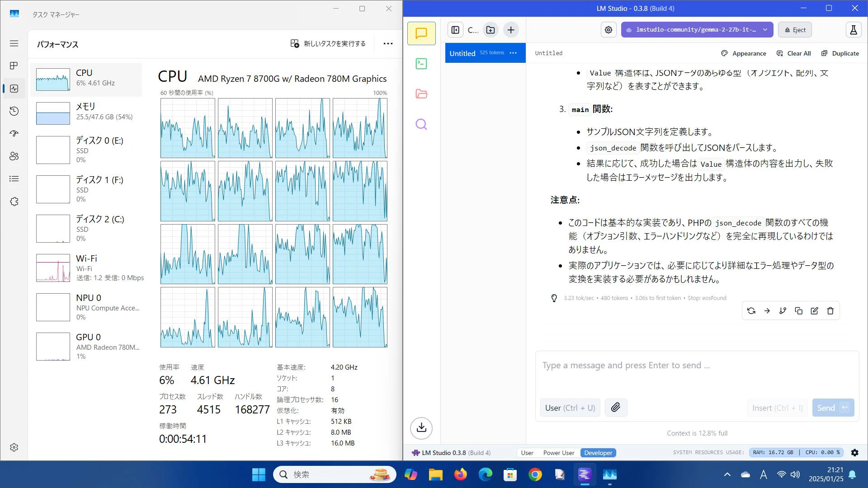Open chat Appearance options
Viewport: 868px width, 488px height.
point(744,53)
